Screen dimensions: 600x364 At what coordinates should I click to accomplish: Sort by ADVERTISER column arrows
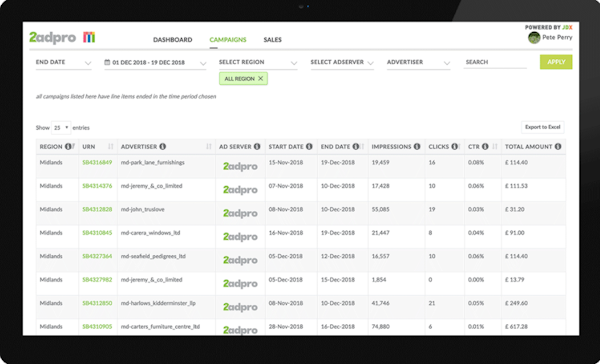click(209, 147)
